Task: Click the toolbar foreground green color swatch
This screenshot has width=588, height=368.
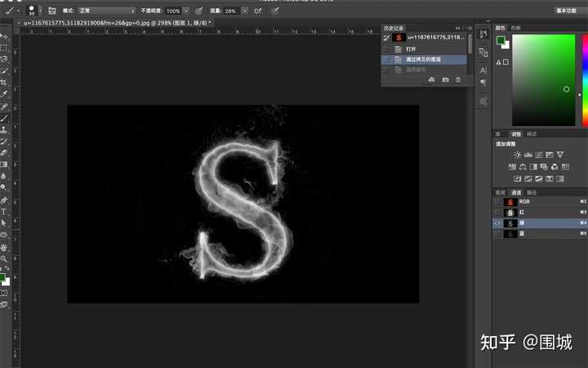Action: click(2, 277)
